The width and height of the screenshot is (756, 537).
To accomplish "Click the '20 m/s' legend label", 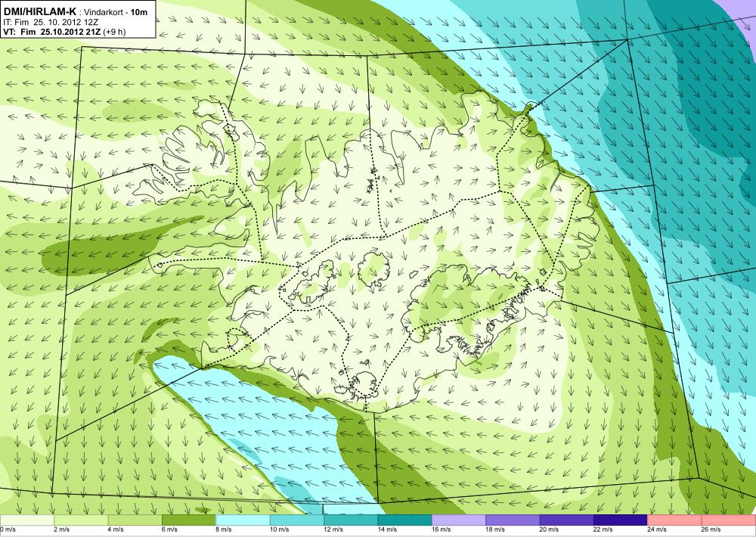I will pos(550,529).
